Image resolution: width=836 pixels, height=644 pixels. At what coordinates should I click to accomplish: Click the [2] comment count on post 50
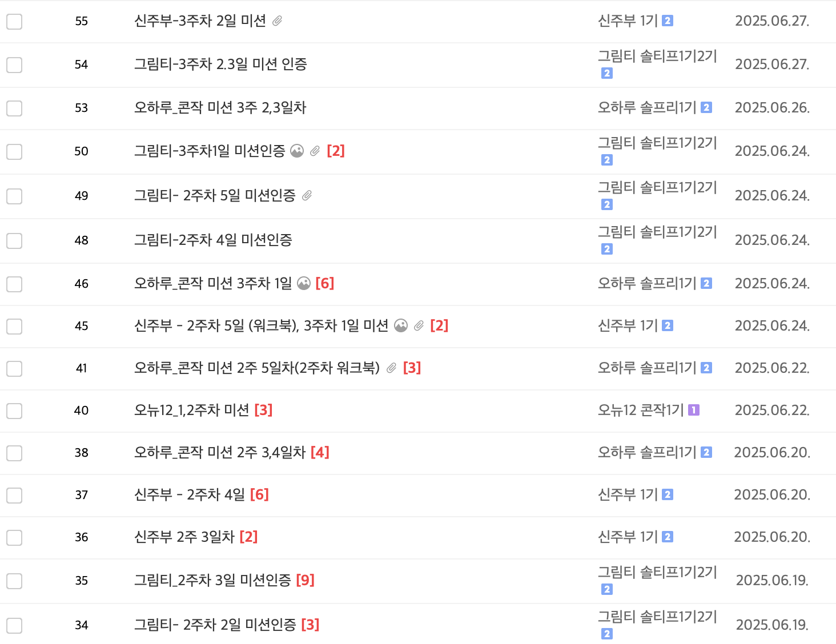point(336,151)
